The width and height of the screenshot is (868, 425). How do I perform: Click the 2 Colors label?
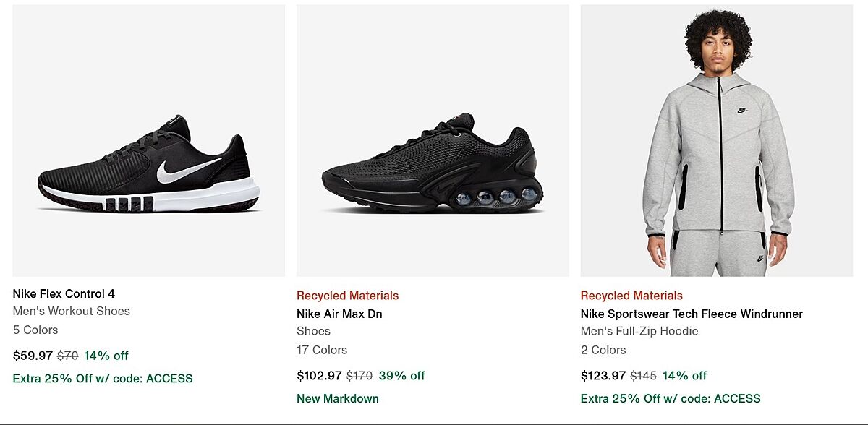(x=603, y=350)
